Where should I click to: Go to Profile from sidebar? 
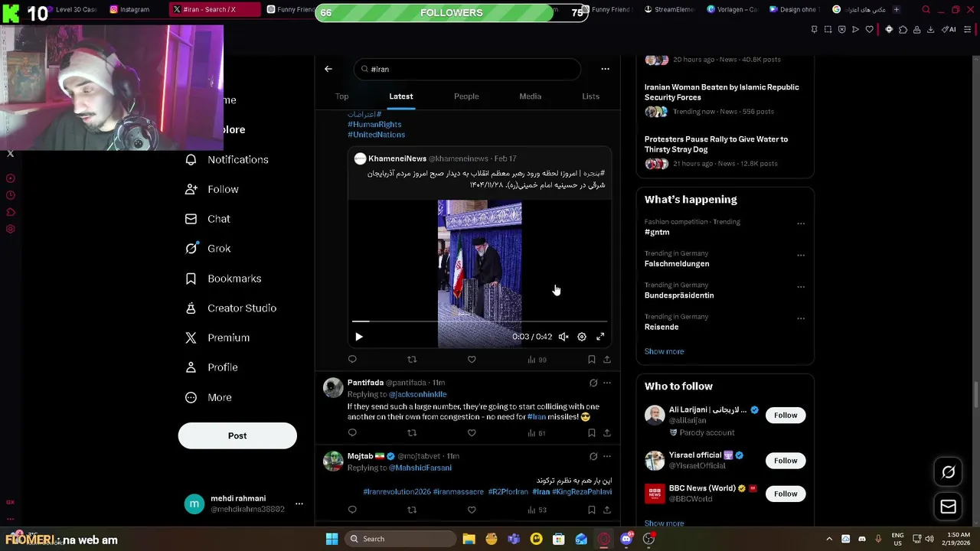pyautogui.click(x=211, y=367)
